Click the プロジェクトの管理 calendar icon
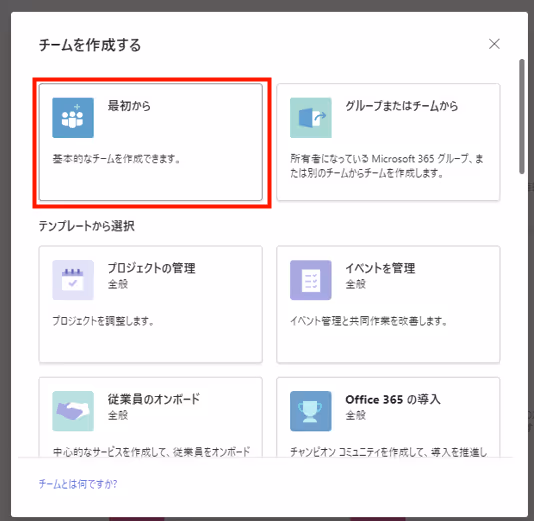Screen dimensions: 534x521 (73, 280)
